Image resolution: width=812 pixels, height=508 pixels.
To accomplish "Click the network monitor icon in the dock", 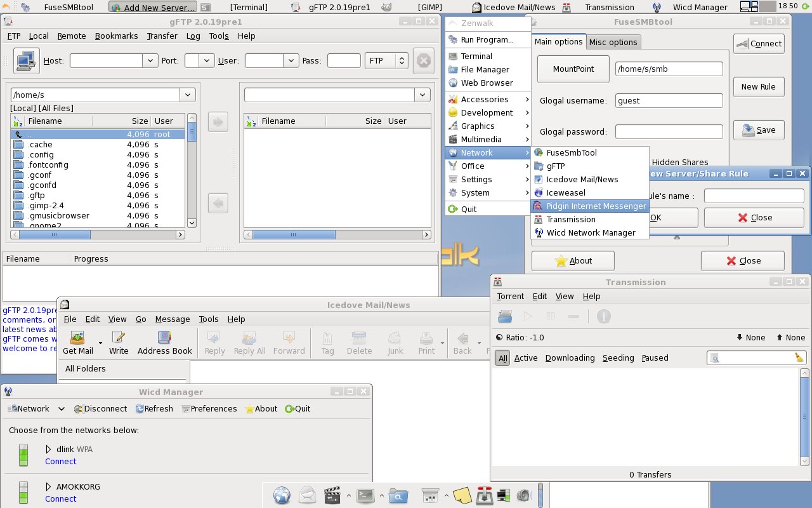I will click(x=504, y=495).
